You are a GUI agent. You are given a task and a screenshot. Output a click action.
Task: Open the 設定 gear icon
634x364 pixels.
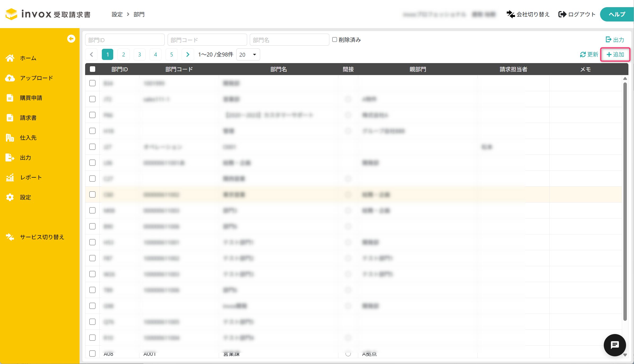tap(10, 197)
